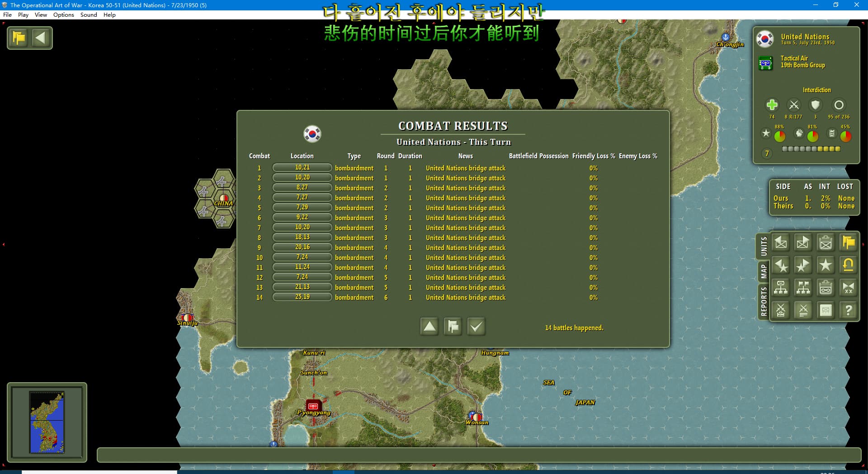The height and width of the screenshot is (474, 868).
Task: Click the circle movement allowance icon
Action: click(839, 105)
